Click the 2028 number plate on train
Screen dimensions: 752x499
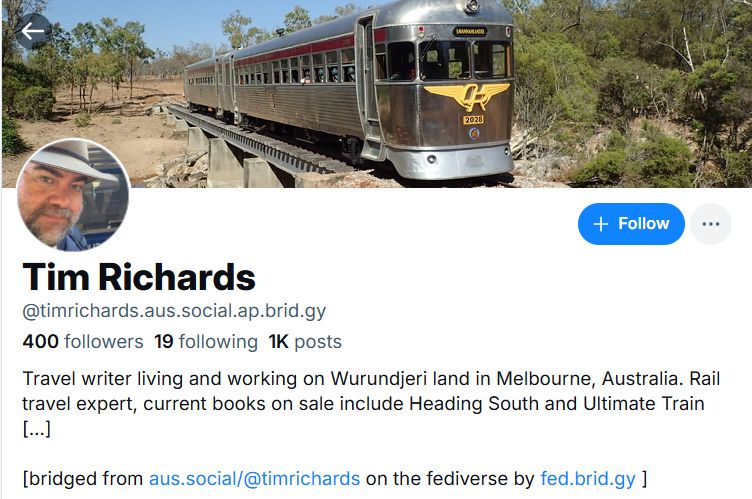click(x=473, y=119)
